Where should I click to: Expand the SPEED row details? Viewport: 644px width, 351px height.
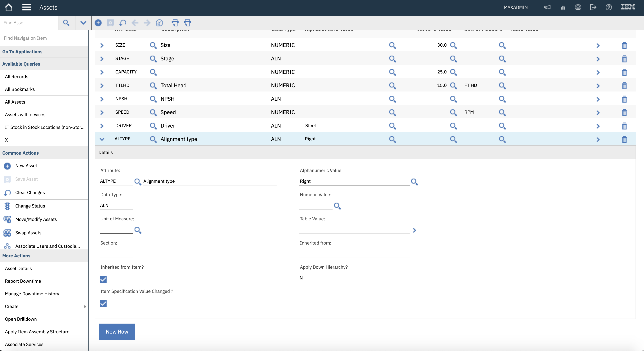(102, 113)
